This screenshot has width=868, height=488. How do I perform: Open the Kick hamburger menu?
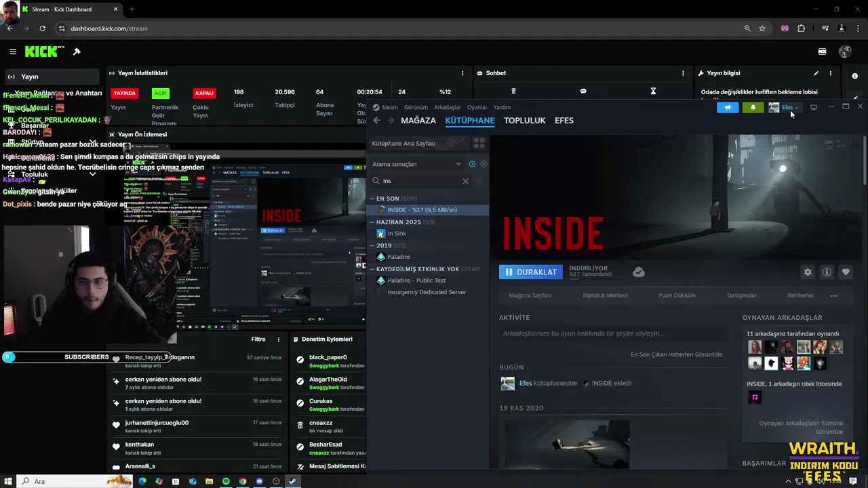(13, 52)
